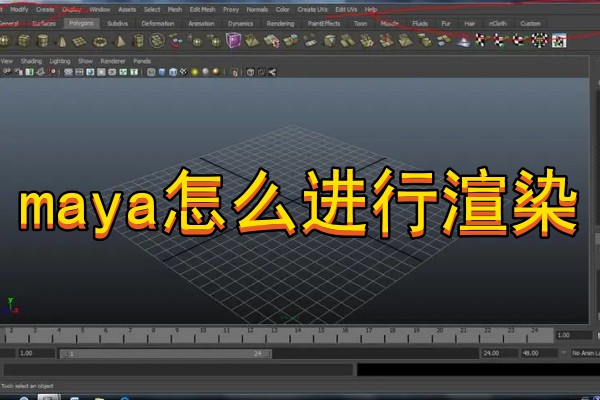Apply cylindrical UV mapping checker icon
This screenshot has height=400, width=600.
point(500,40)
